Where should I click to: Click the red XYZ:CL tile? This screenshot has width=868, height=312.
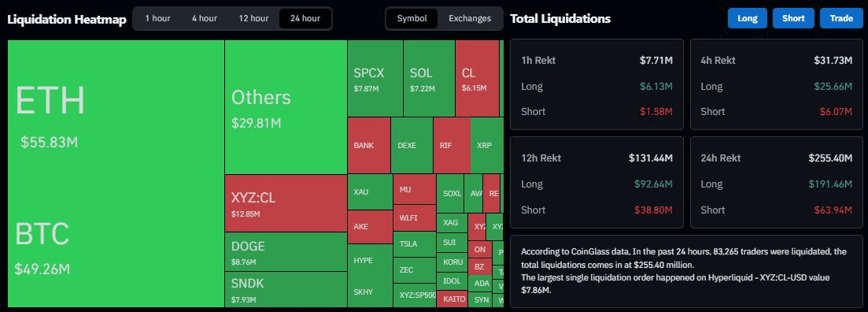coord(286,203)
